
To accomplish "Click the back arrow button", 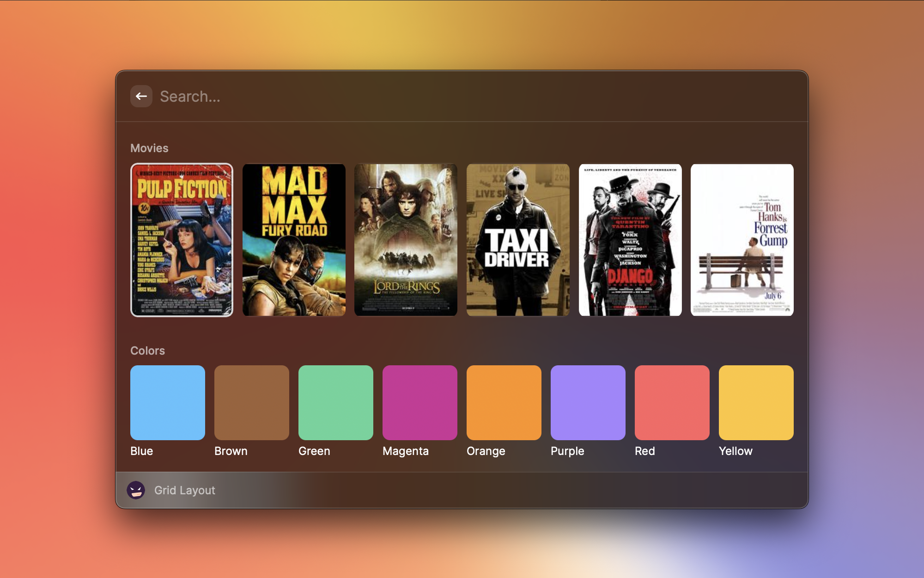I will tap(141, 96).
